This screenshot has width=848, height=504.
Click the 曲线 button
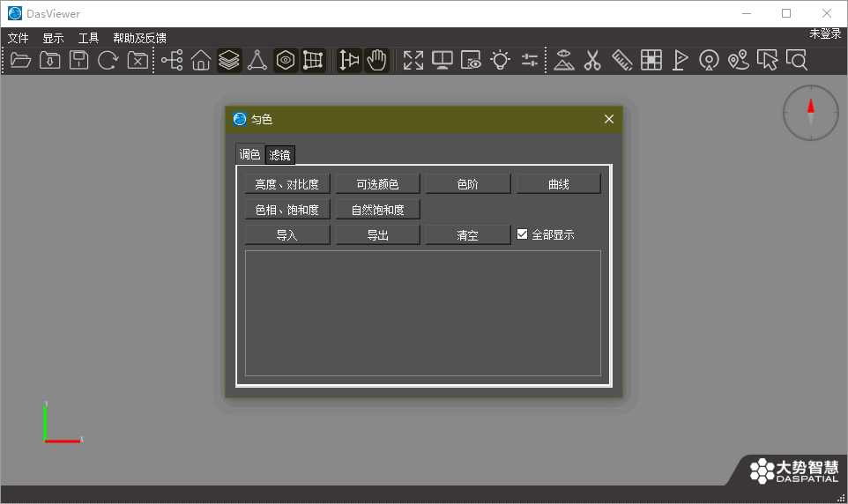click(x=558, y=184)
